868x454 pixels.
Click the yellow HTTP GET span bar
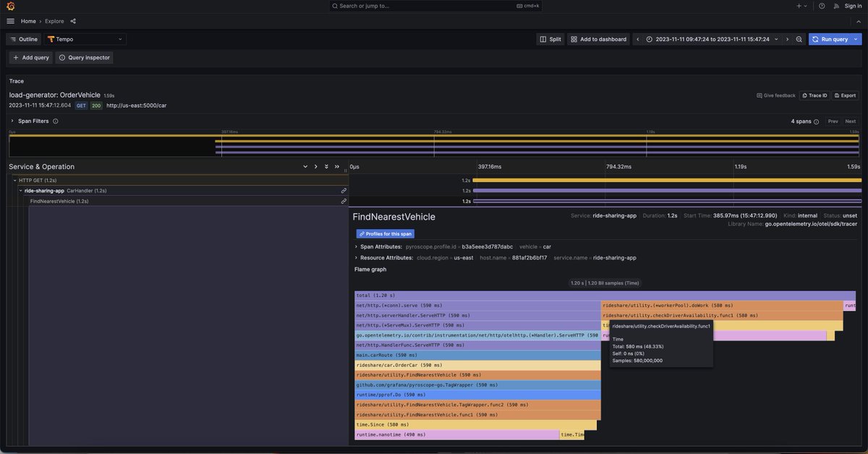pos(667,180)
